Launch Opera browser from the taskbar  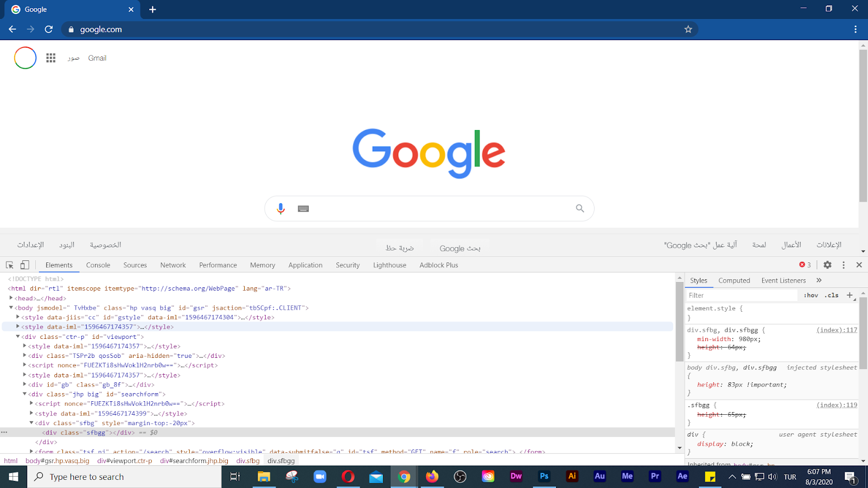click(348, 477)
